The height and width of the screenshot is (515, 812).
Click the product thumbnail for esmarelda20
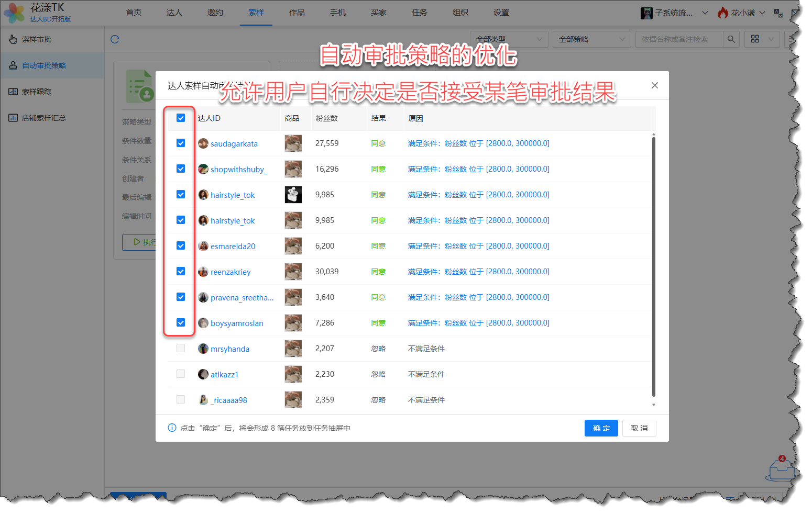[293, 246]
